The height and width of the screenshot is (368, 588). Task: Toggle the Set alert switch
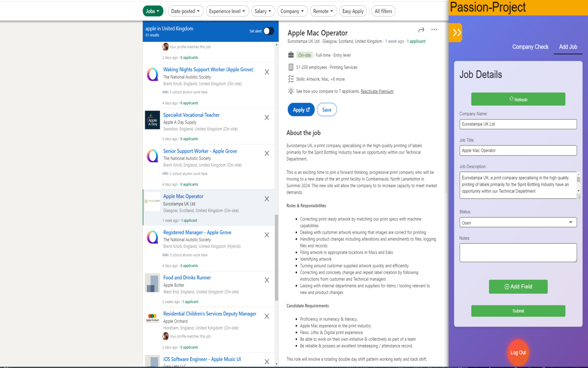click(268, 31)
